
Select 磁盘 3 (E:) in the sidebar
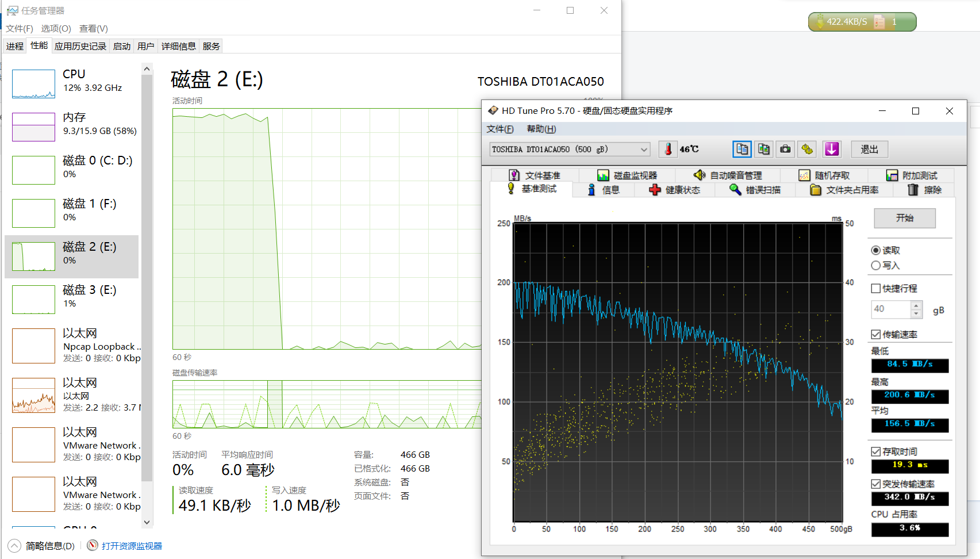point(72,299)
